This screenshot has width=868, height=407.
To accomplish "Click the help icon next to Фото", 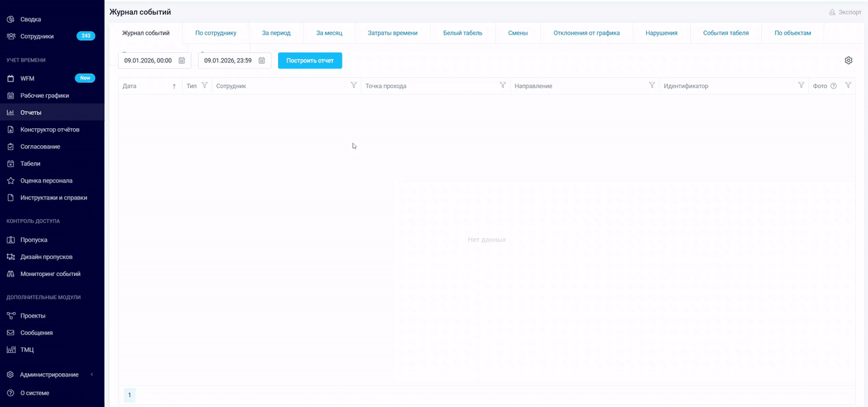I will 833,86.
